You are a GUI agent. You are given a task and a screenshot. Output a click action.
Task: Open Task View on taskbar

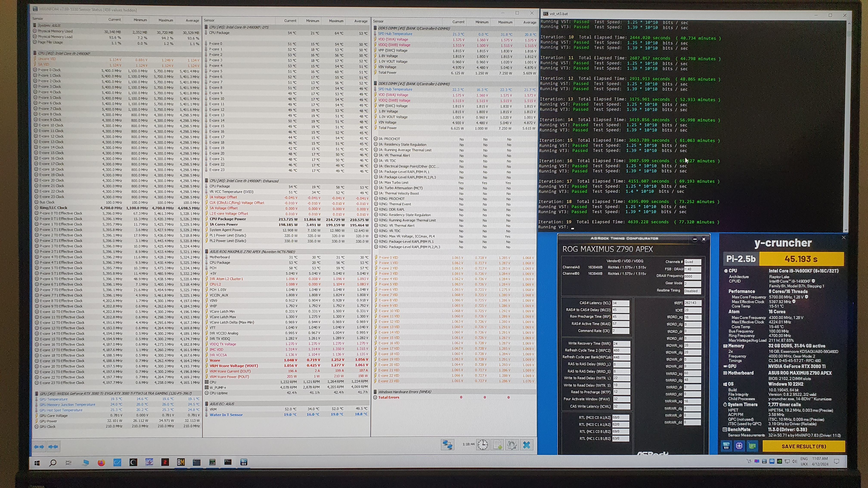tap(68, 463)
